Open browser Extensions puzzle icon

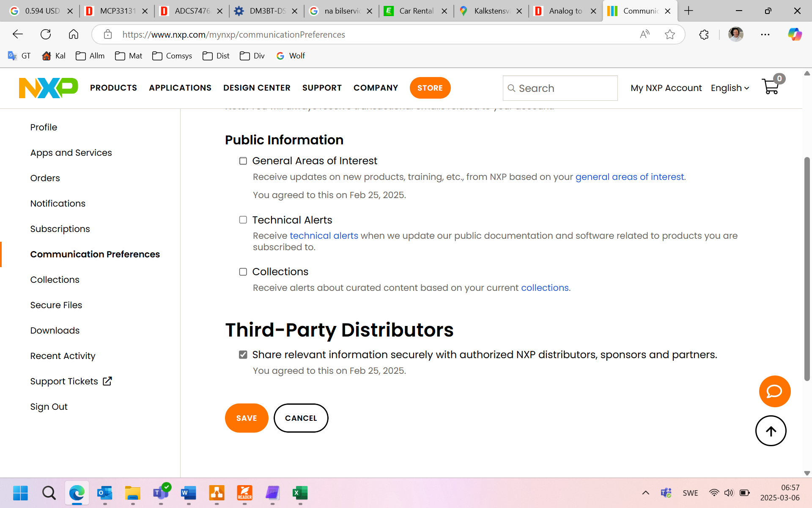[704, 35]
